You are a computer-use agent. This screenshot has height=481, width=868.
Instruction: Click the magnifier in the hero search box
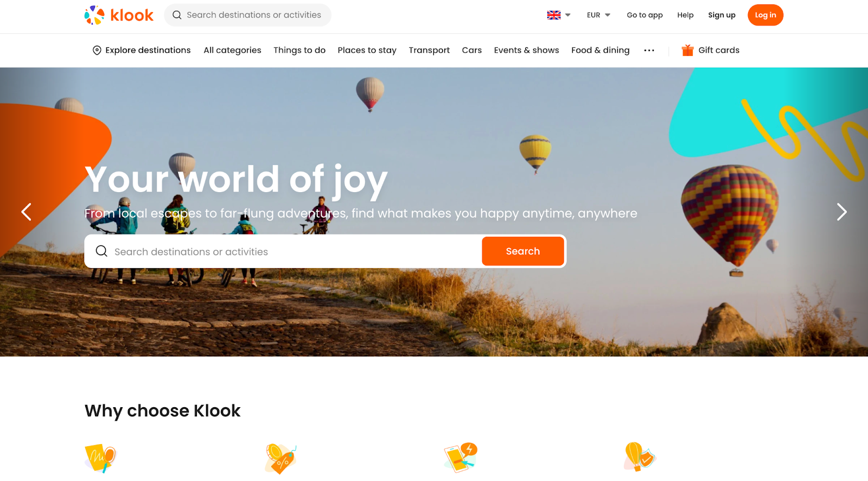(x=101, y=251)
